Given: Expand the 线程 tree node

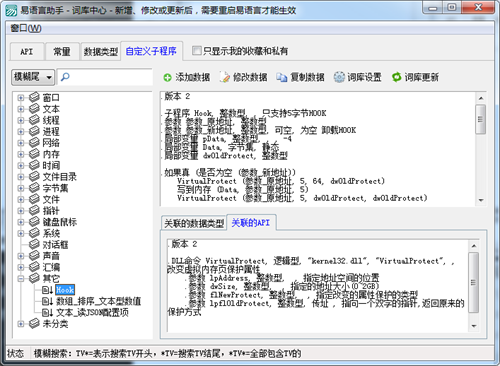Looking at the screenshot, I should pos(21,120).
